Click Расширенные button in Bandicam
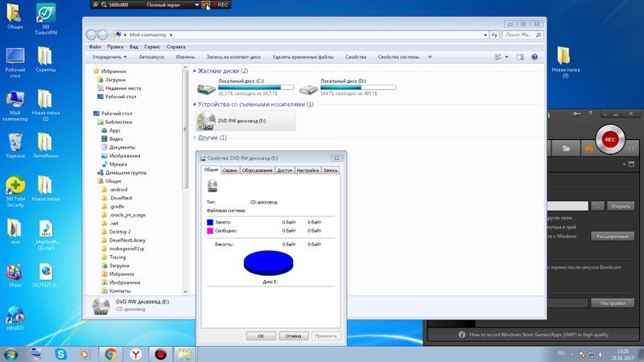Viewport: 644px width, 362px height. [613, 237]
